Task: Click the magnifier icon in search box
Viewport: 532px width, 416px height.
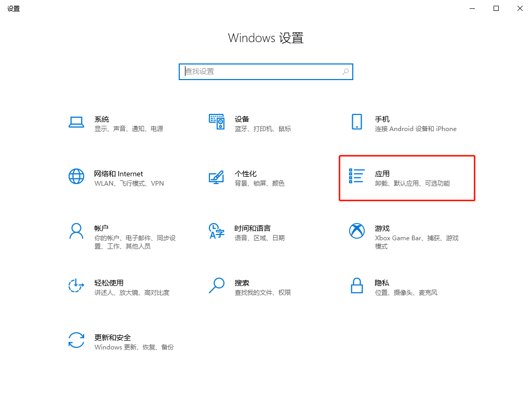Action: (345, 72)
